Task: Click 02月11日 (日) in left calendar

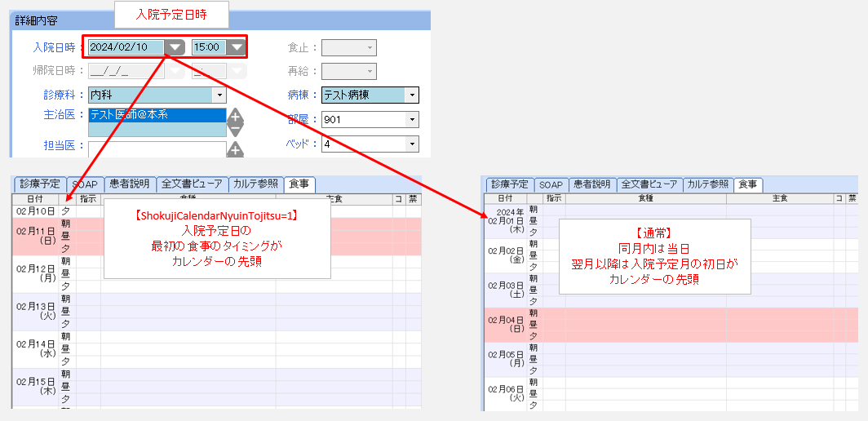Action: coord(35,236)
